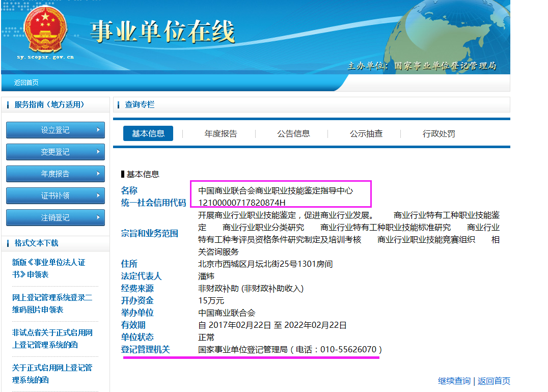
Task: Click the 格式文本下载 section header
Action: [36, 243]
